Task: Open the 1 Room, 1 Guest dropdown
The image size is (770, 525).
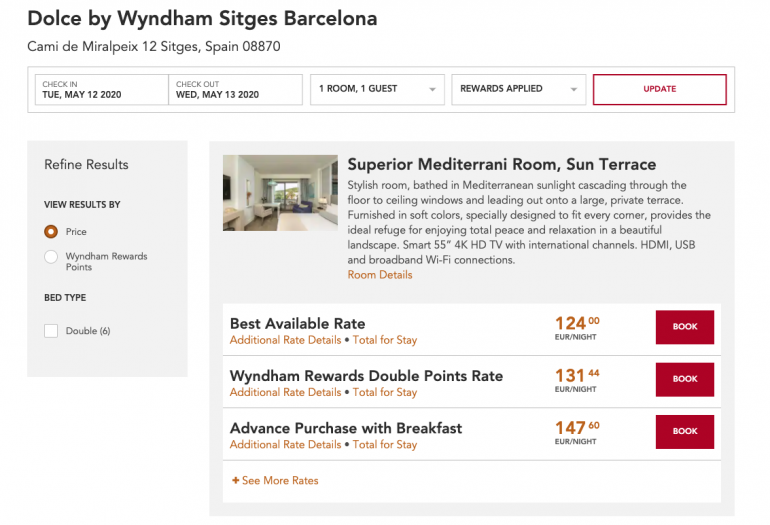Action: coord(377,89)
